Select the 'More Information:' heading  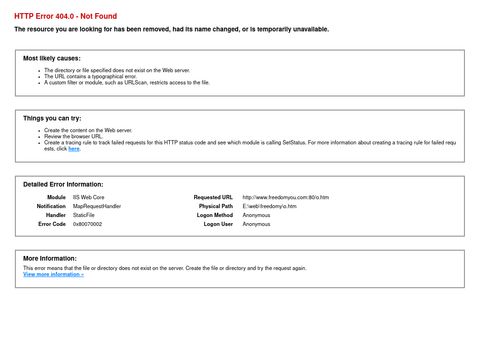pyautogui.click(x=50, y=258)
